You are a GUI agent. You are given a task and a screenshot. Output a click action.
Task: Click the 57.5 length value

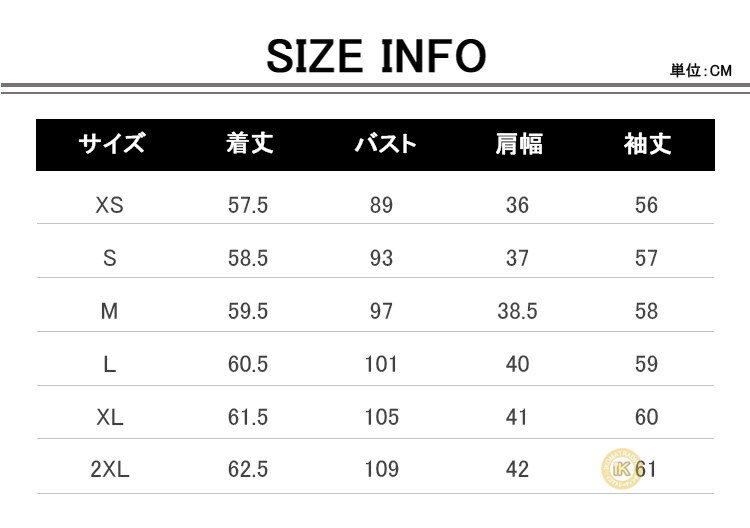248,205
